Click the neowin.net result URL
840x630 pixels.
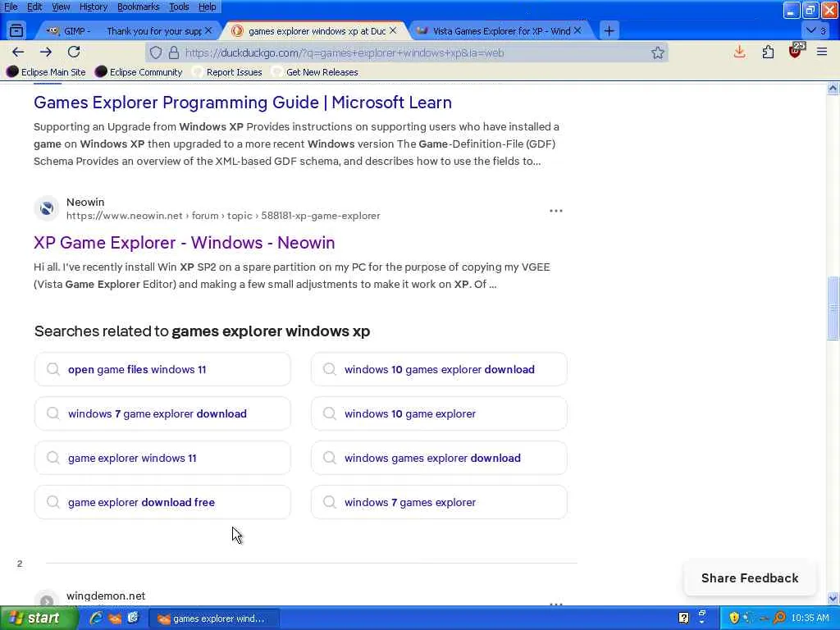click(x=223, y=216)
